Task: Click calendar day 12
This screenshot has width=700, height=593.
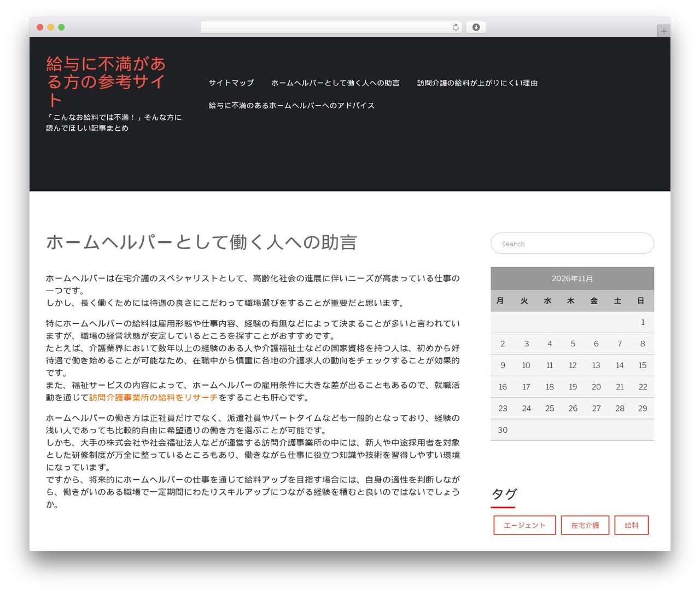Action: point(573,365)
